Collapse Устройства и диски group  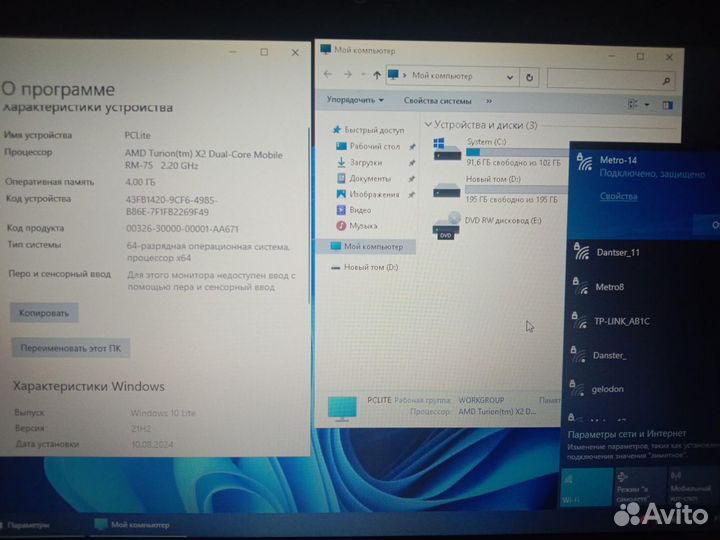[428, 124]
